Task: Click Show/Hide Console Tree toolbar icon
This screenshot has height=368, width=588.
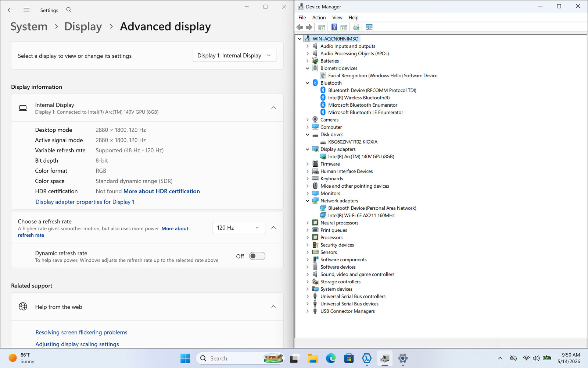Action: [322, 27]
